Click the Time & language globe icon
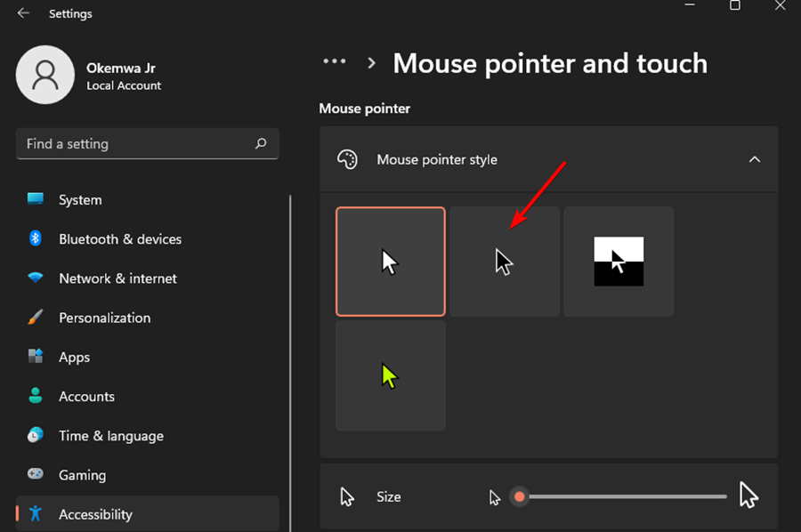801x532 pixels. coord(36,436)
